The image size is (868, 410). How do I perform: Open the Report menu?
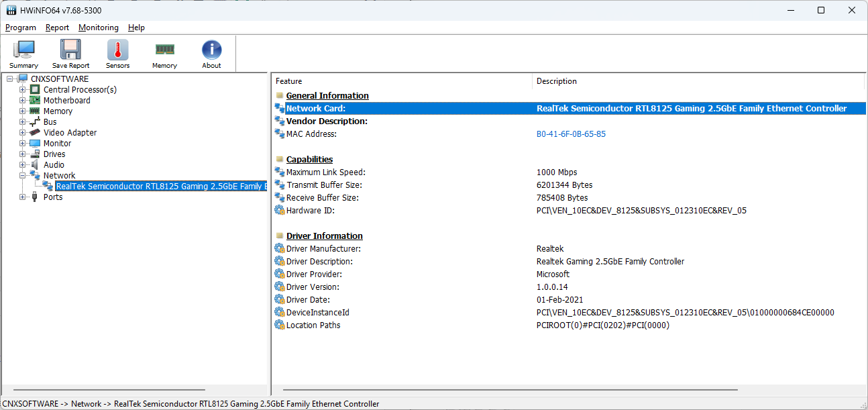(x=58, y=28)
